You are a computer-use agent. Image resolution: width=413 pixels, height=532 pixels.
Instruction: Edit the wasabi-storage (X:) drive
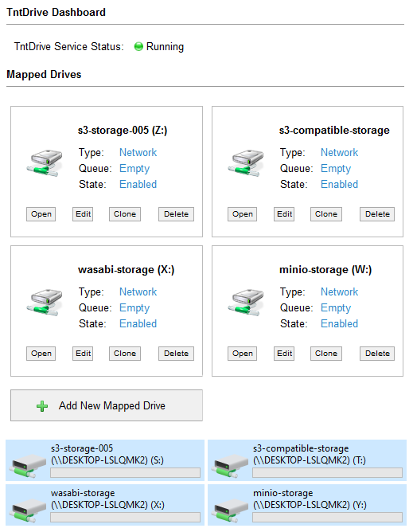click(83, 354)
